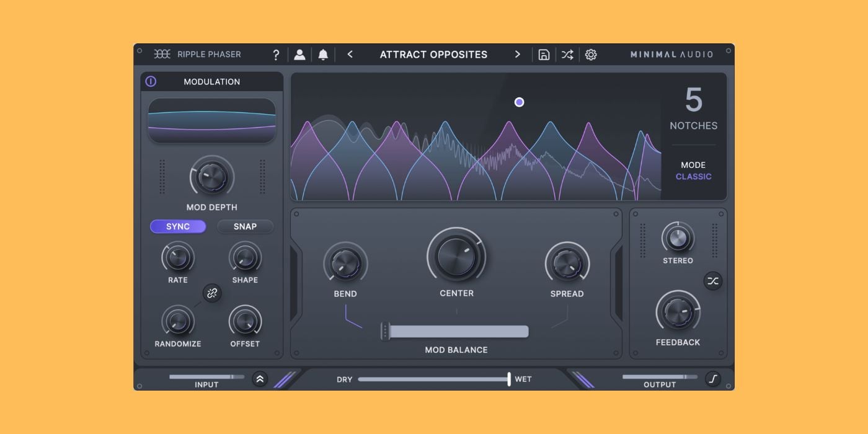Click the notifications bell icon

(x=323, y=55)
